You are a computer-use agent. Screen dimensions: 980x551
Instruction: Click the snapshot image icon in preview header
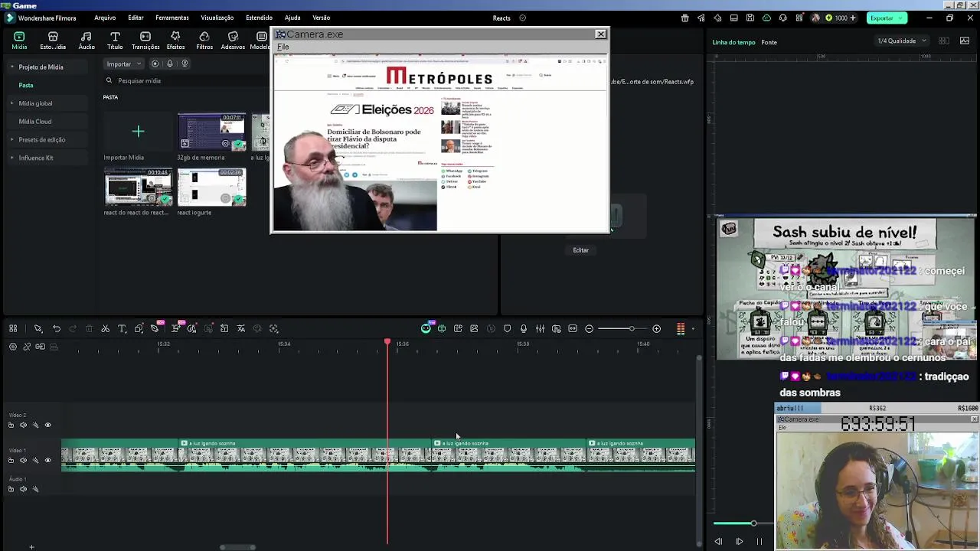[x=965, y=41]
